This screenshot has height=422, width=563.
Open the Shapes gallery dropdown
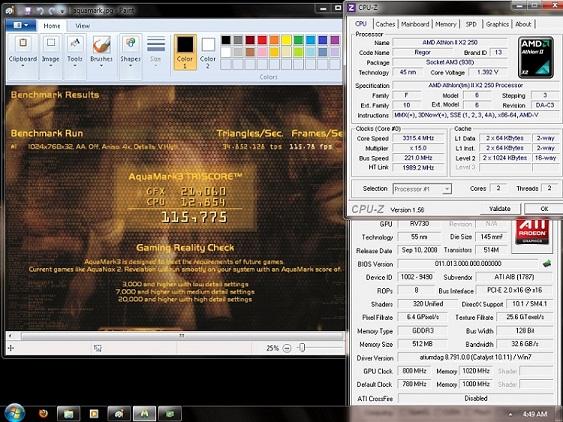coord(130,66)
